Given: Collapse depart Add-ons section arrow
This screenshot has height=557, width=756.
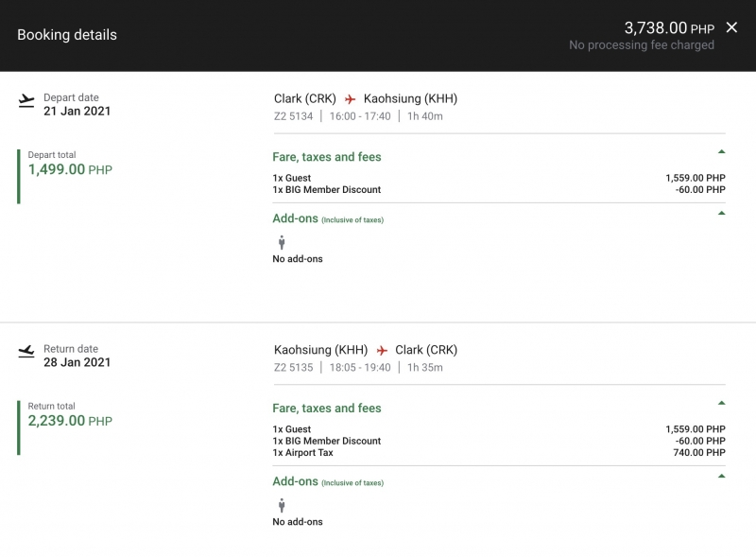Looking at the screenshot, I should [x=721, y=213].
